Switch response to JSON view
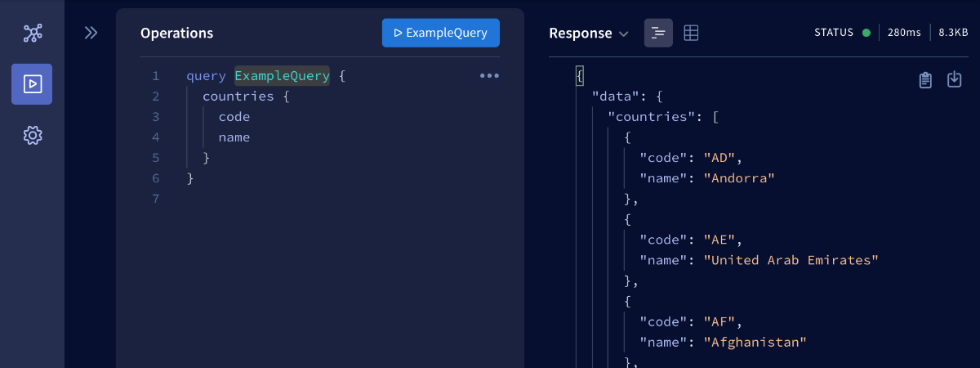This screenshot has width=980, height=368. pyautogui.click(x=658, y=33)
